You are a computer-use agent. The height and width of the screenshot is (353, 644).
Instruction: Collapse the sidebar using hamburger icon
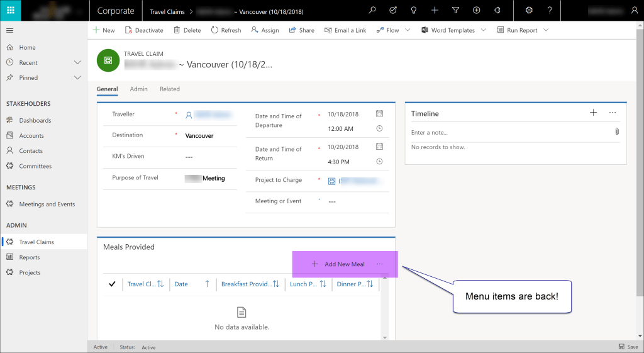[x=10, y=30]
